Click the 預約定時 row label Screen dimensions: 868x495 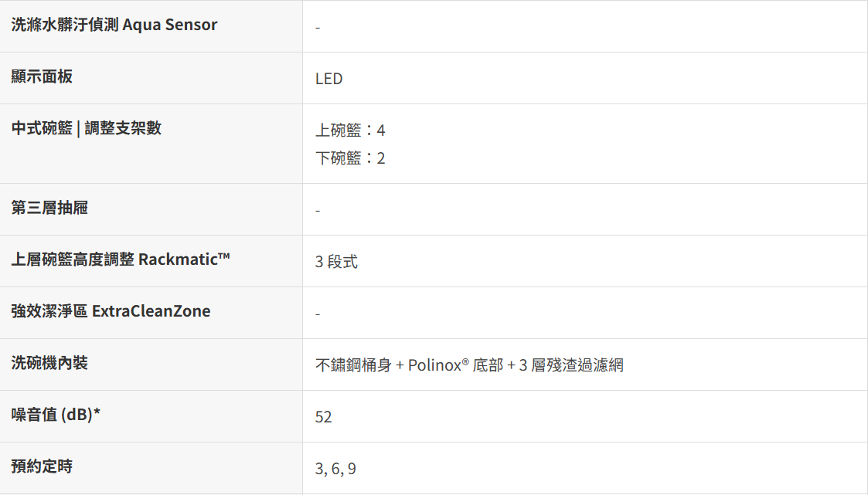point(42,466)
